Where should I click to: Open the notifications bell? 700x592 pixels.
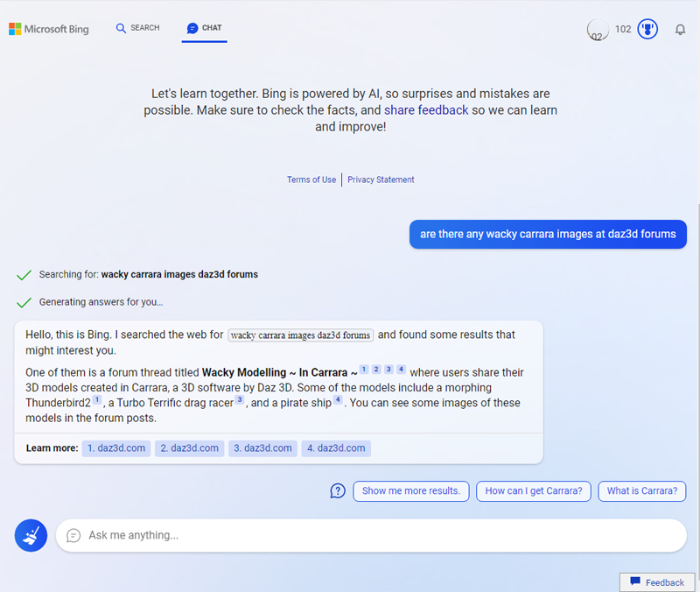click(680, 30)
